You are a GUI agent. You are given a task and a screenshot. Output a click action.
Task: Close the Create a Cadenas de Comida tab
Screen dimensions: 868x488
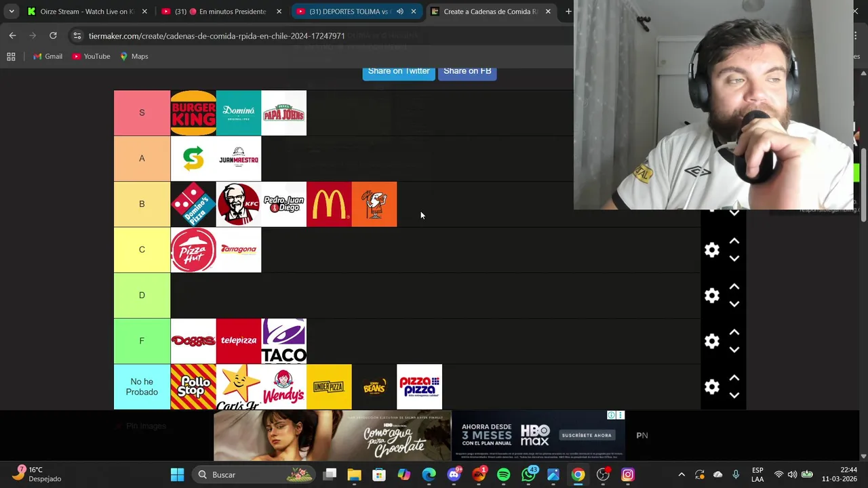point(548,12)
